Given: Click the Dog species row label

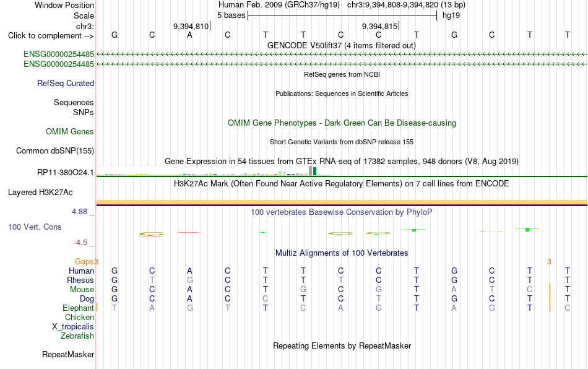Looking at the screenshot, I should tap(87, 299).
